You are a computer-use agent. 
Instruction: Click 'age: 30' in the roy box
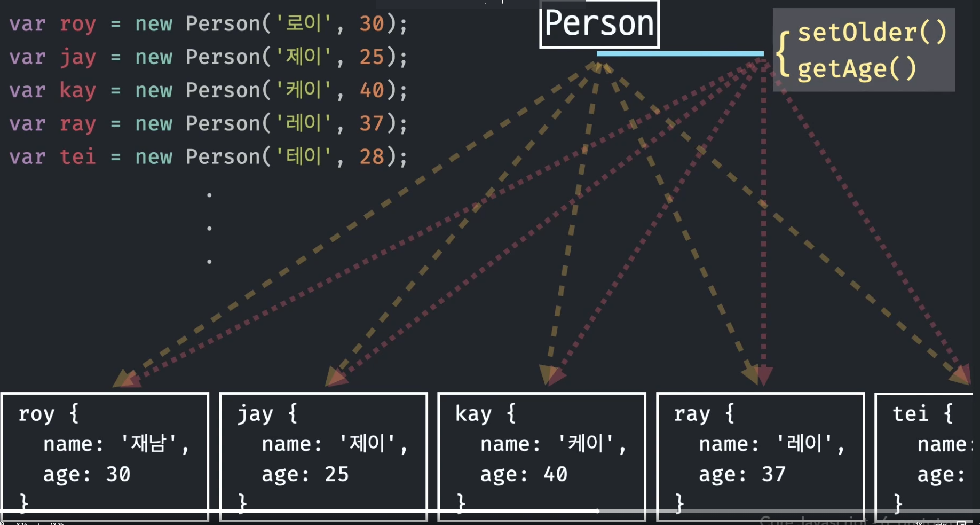(x=87, y=474)
